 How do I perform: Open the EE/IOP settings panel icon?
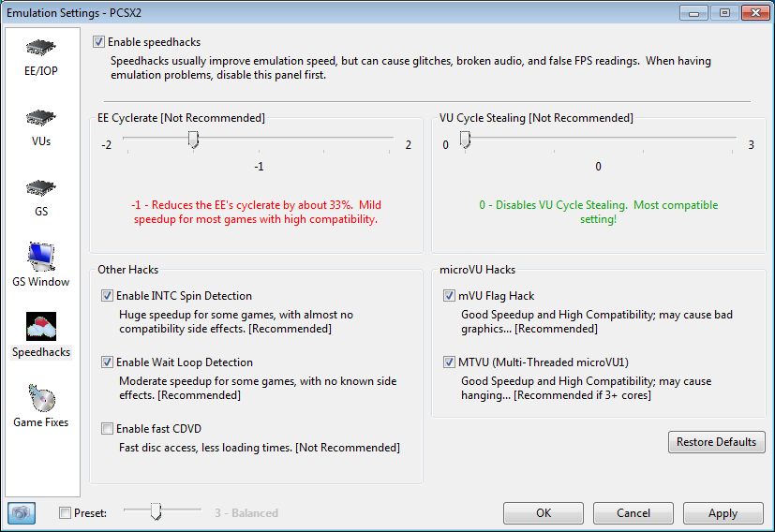41,49
